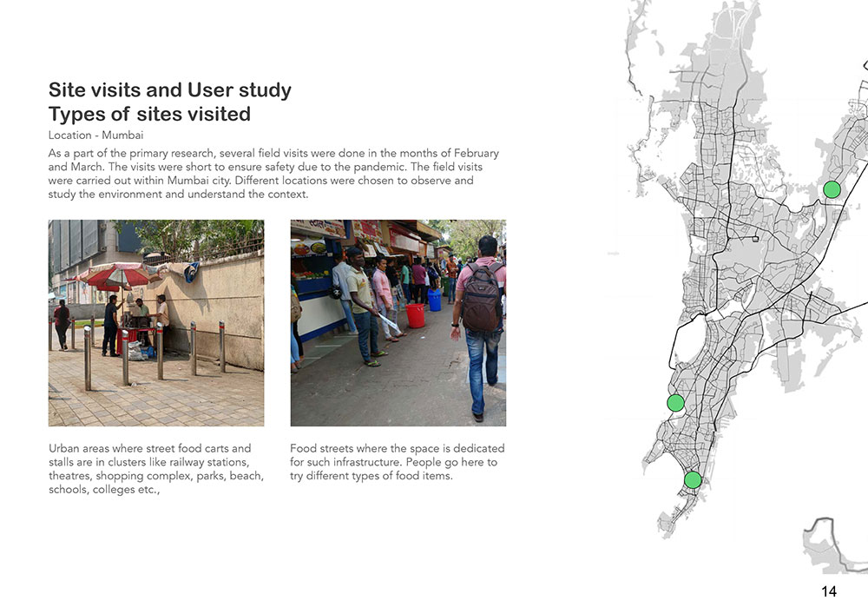Click the 'Site visits and User study' heading

click(170, 89)
